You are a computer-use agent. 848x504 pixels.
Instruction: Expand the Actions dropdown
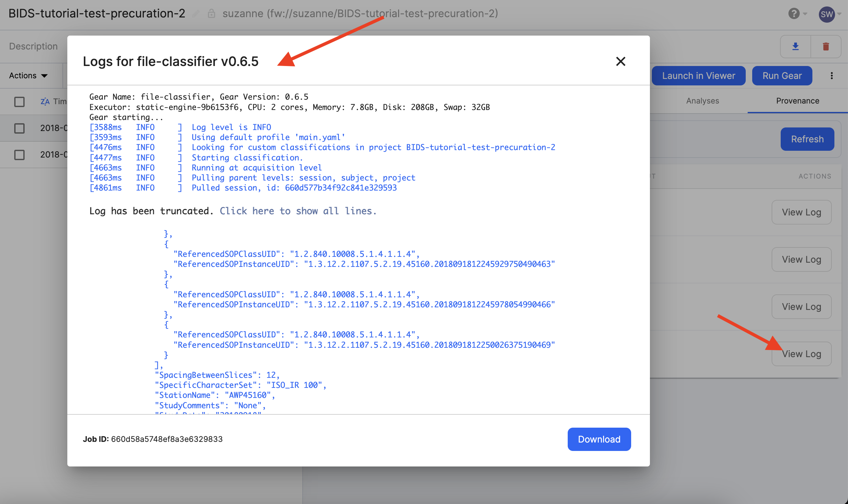[x=28, y=75]
